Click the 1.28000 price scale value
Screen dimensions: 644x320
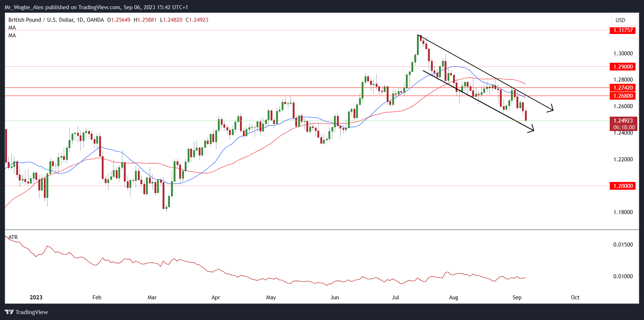coord(623,80)
